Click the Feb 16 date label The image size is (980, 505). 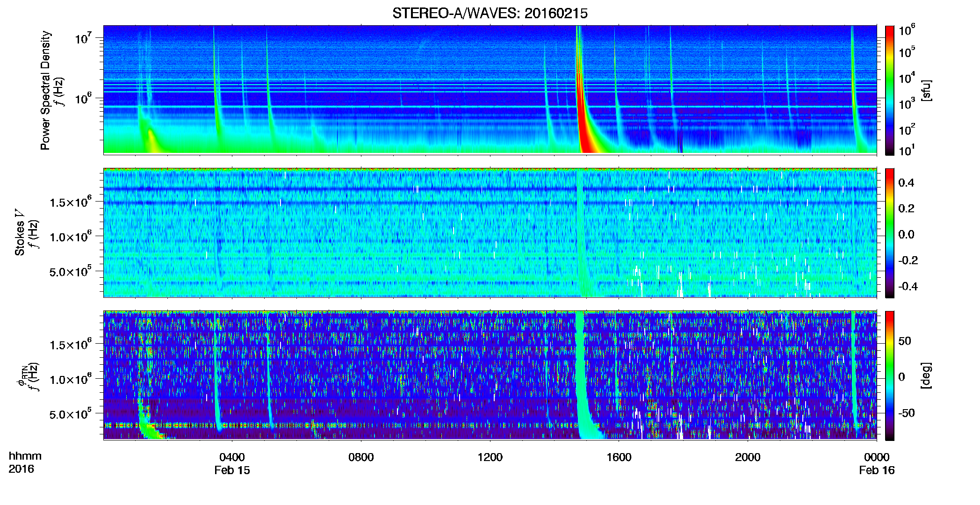(877, 470)
